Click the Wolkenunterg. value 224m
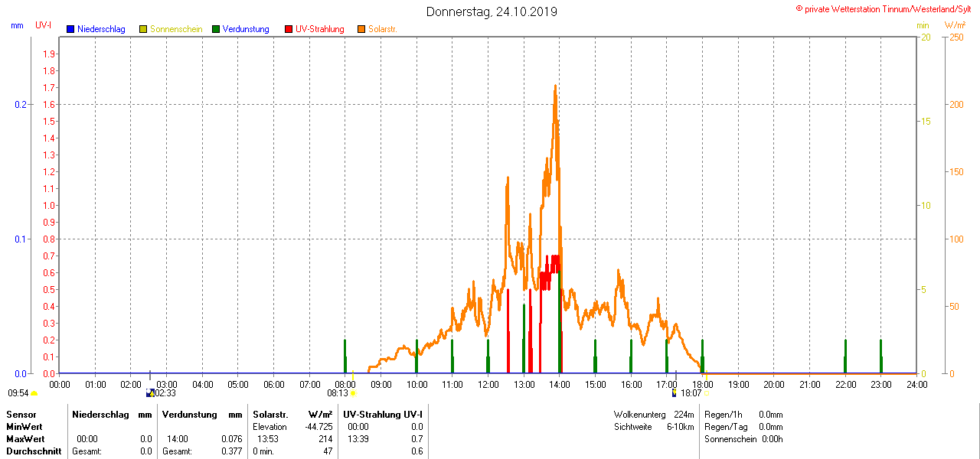Image resolution: width=980 pixels, height=459 pixels. (684, 414)
